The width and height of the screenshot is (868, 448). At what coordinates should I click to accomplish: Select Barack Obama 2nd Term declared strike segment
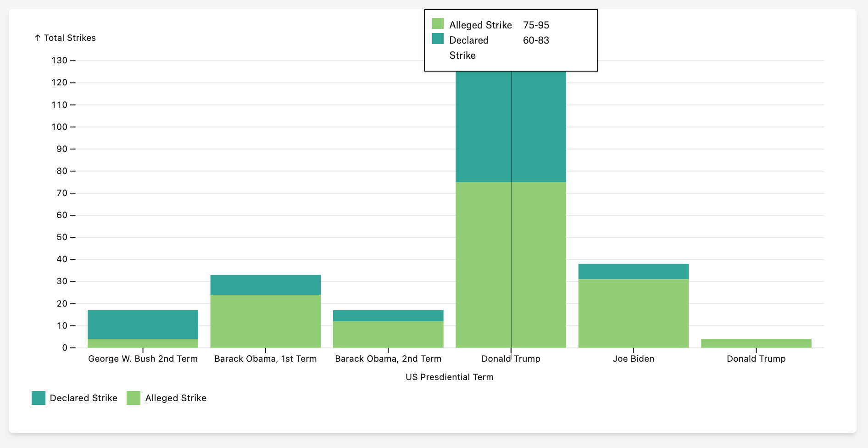point(388,316)
